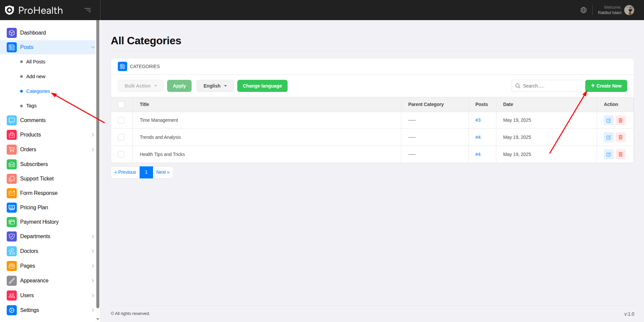Expand the Users submenu chevron
Viewport: 644px width, 322px height.
tap(93, 296)
